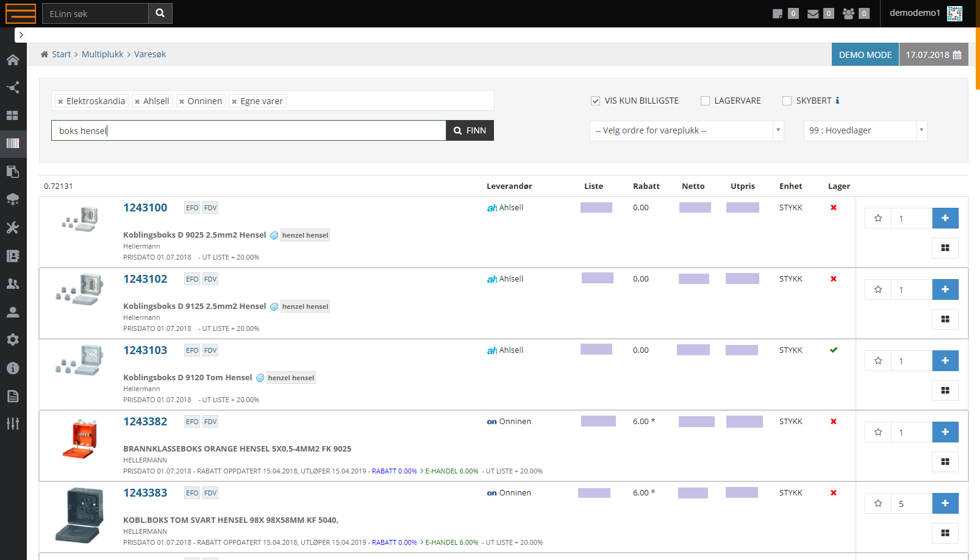This screenshot has width=980, height=560.
Task: Click henzel hensel tag on 1243103
Action: pos(291,378)
